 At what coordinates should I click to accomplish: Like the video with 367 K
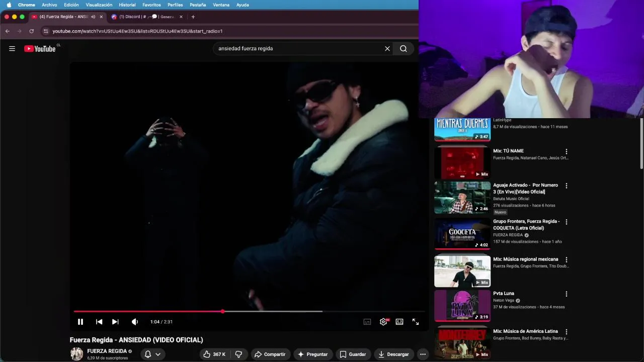tap(214, 354)
